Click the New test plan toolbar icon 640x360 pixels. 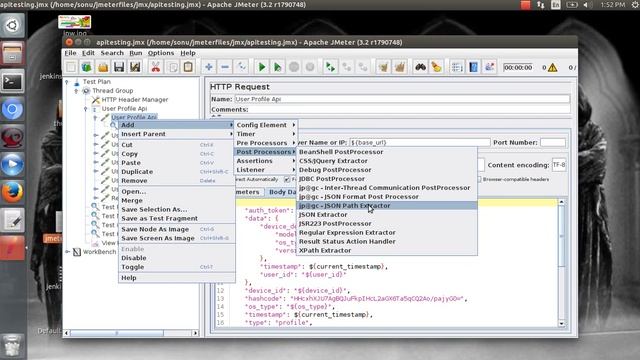click(x=71, y=67)
